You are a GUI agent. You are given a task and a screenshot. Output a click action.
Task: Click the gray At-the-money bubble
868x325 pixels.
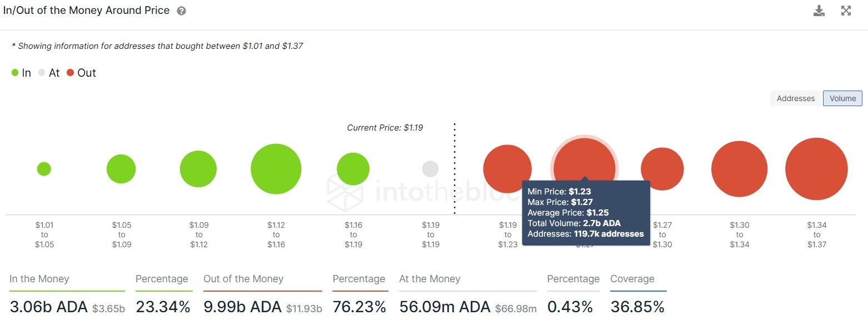(430, 169)
